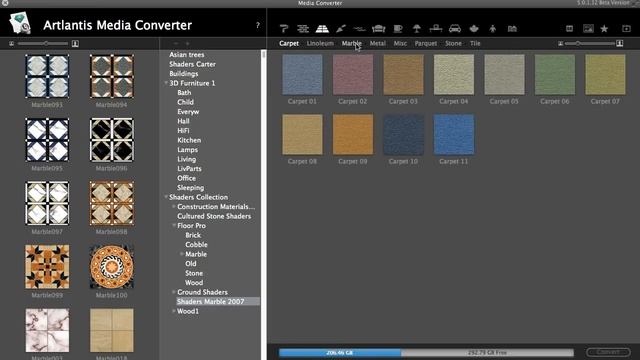The width and height of the screenshot is (640, 360).
Task: Switch to the Parquet tab
Action: coord(426,43)
